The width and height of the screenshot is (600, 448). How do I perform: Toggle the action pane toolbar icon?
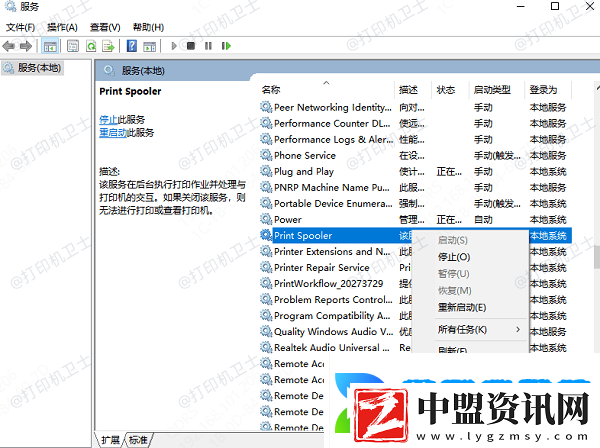point(150,46)
